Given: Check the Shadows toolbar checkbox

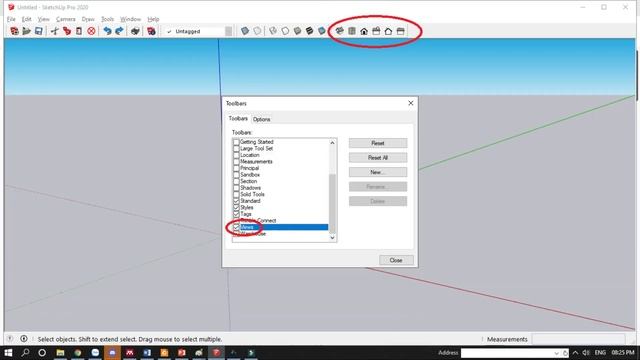Looking at the screenshot, I should click(x=236, y=188).
